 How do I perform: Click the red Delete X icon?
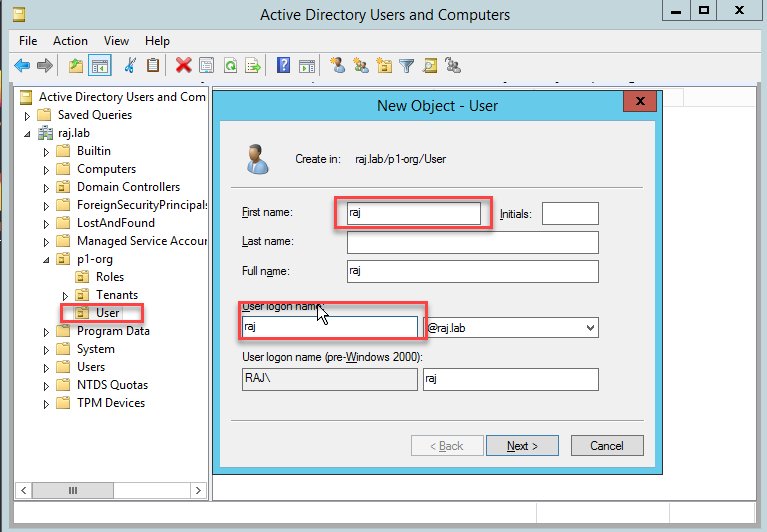[x=183, y=65]
